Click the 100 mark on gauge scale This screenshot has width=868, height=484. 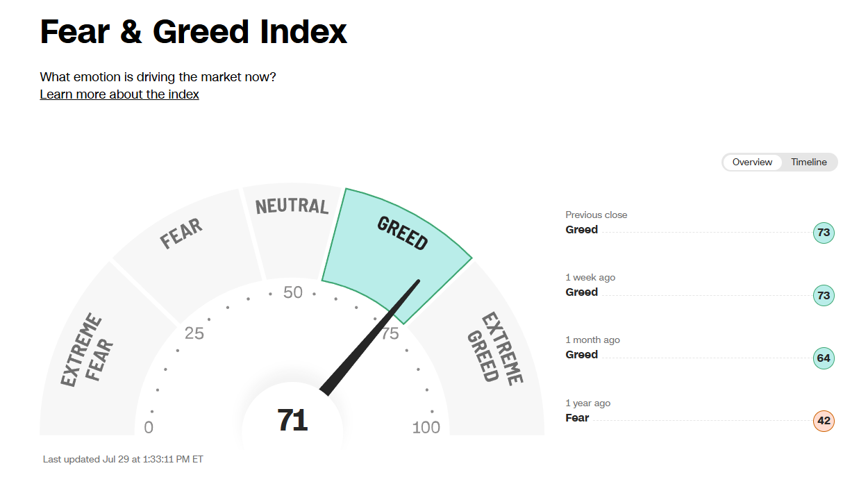(426, 427)
